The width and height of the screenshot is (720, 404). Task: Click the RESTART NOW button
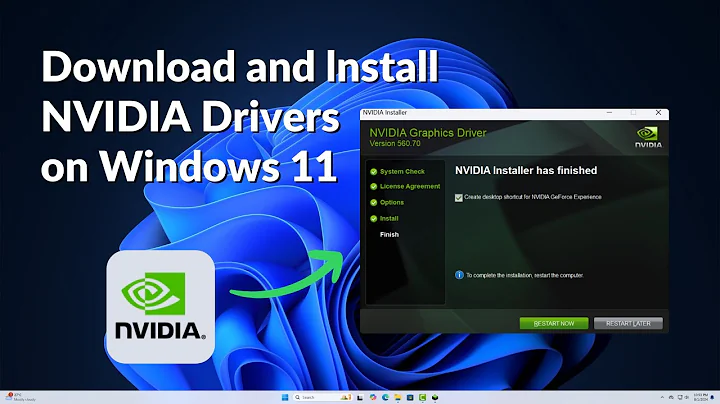[x=554, y=323]
